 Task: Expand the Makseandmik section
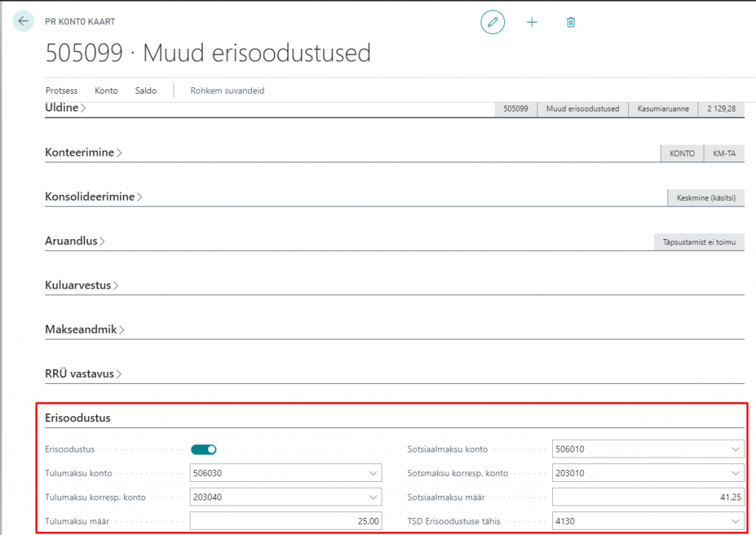(84, 330)
